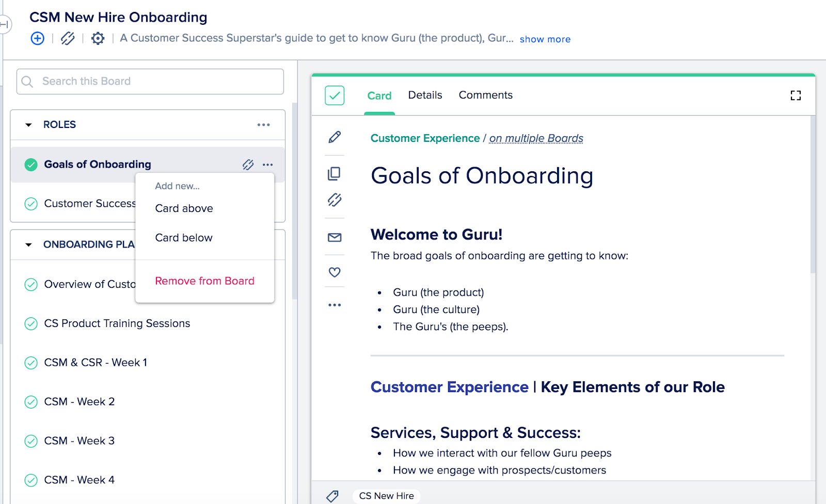
Task: Click the on multiple Boards link
Action: point(536,138)
